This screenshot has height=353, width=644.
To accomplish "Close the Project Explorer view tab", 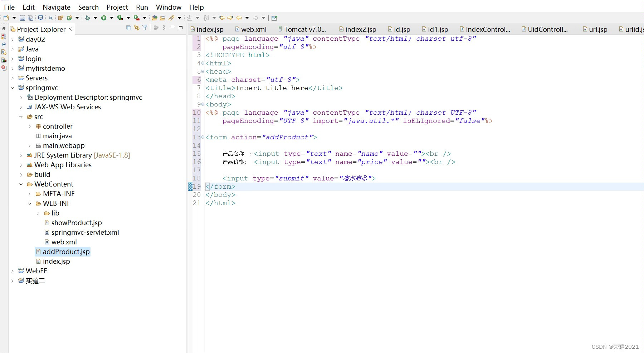I will click(70, 29).
